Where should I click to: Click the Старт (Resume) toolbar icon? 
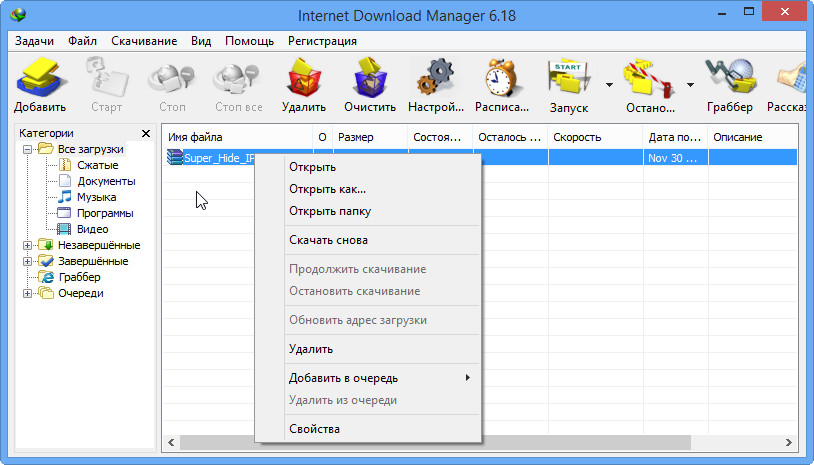pyautogui.click(x=107, y=78)
